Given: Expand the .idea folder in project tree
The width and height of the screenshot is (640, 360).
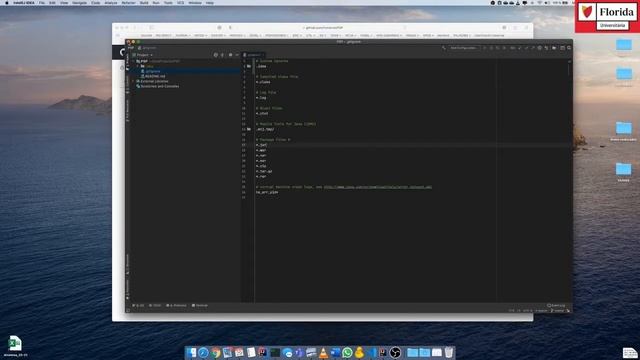Looking at the screenshot, I should click(138, 66).
